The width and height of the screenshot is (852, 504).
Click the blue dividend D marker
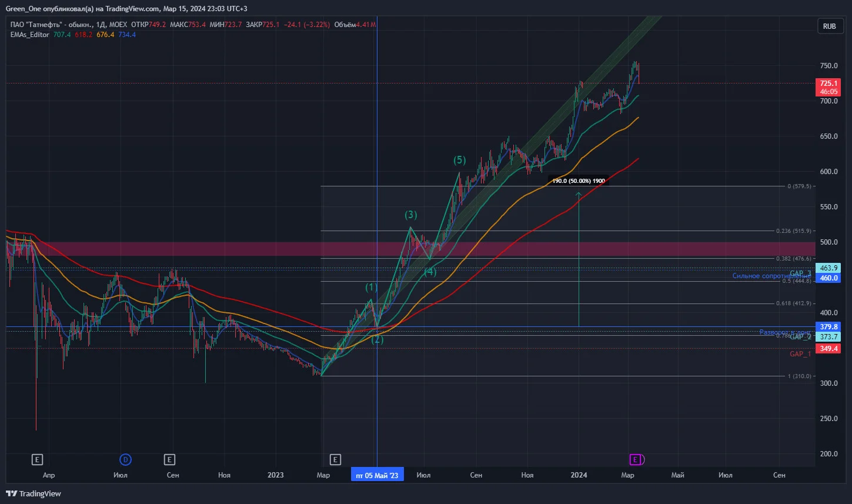(x=125, y=459)
